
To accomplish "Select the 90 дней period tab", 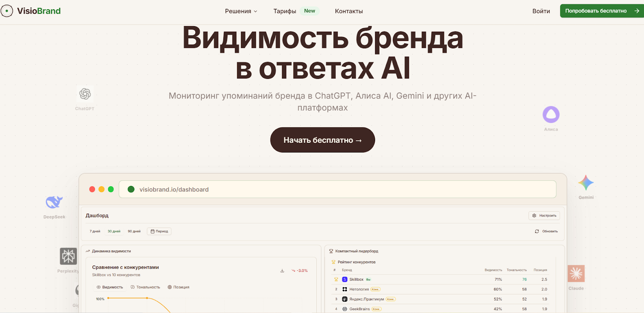I will click(x=134, y=231).
